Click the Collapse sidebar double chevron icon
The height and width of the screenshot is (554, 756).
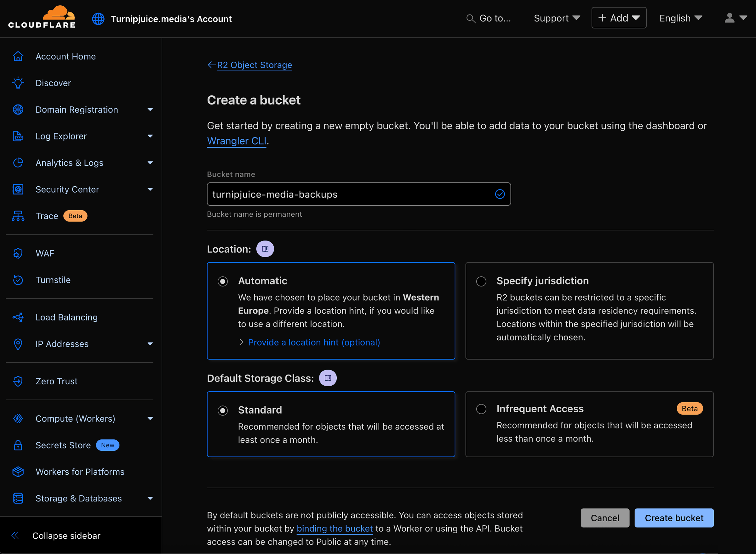coord(15,535)
